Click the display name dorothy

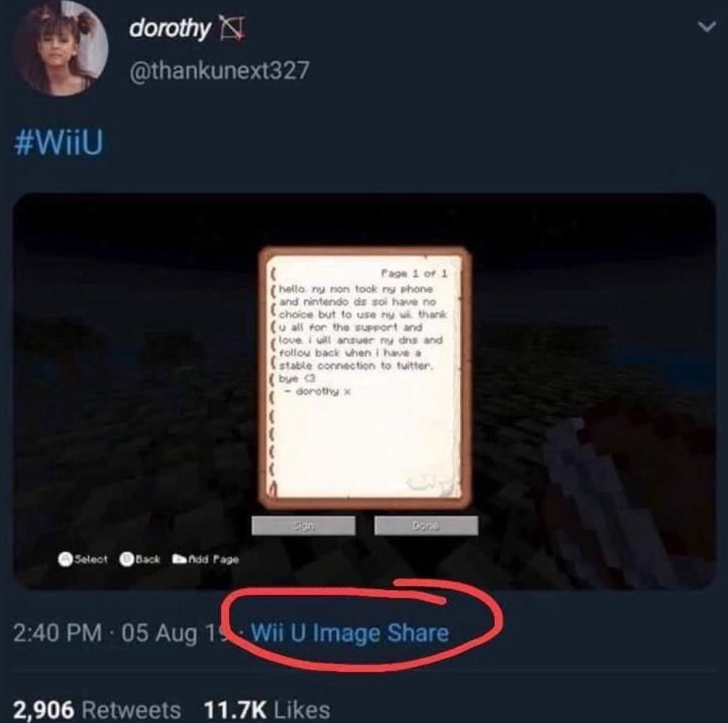[x=170, y=29]
